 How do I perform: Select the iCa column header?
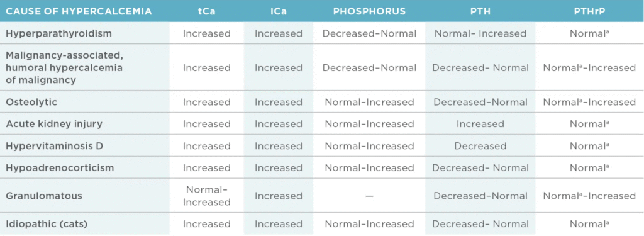(x=278, y=11)
